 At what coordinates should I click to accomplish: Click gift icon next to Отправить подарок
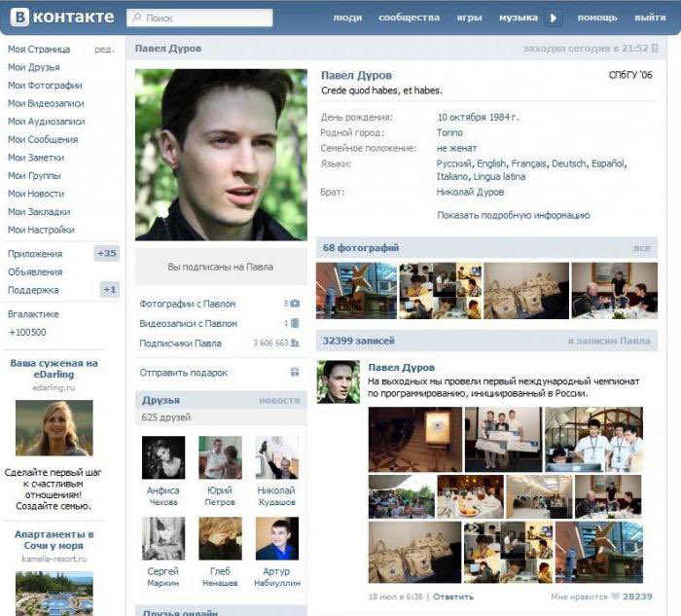point(295,373)
